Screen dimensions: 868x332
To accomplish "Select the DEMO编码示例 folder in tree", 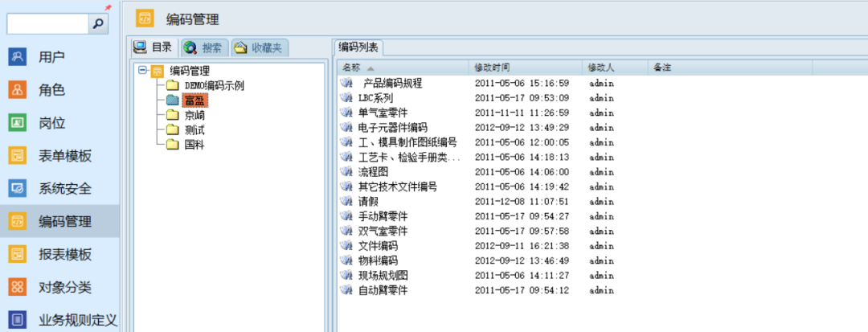I will 214,86.
